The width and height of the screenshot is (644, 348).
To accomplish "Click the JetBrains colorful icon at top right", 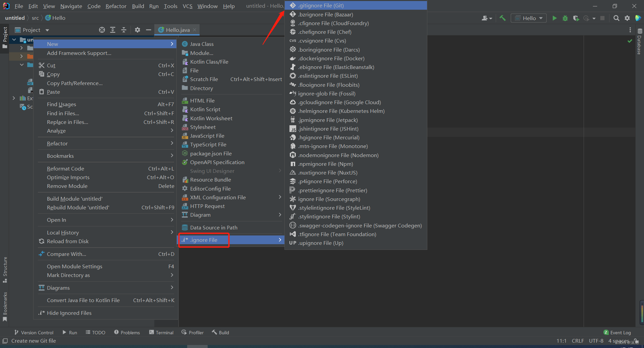I will pos(638,18).
